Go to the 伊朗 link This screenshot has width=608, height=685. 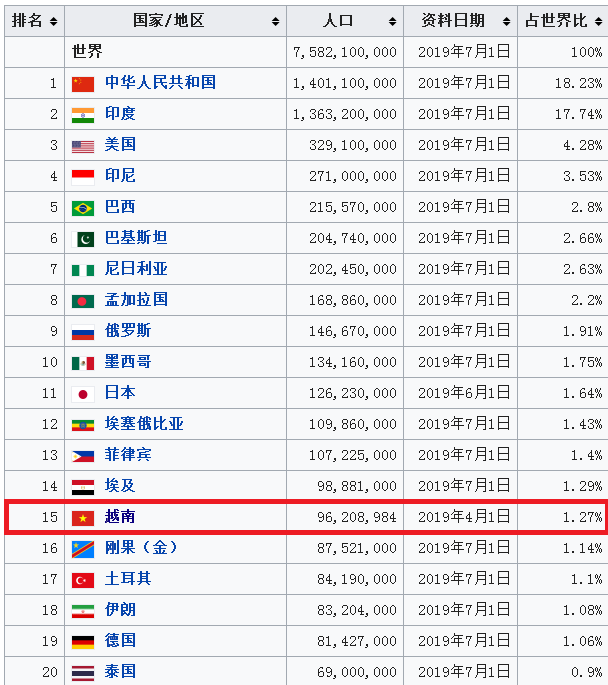[120, 609]
